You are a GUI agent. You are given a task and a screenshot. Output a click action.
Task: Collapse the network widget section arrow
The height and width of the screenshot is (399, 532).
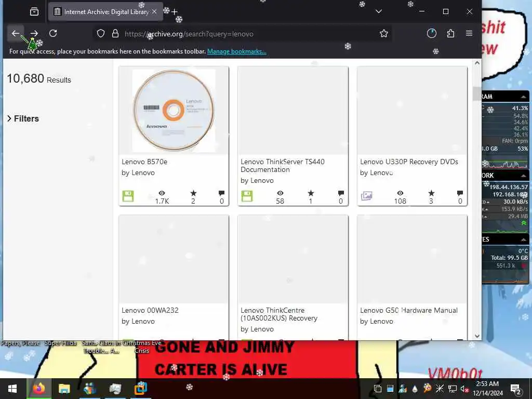524,176
